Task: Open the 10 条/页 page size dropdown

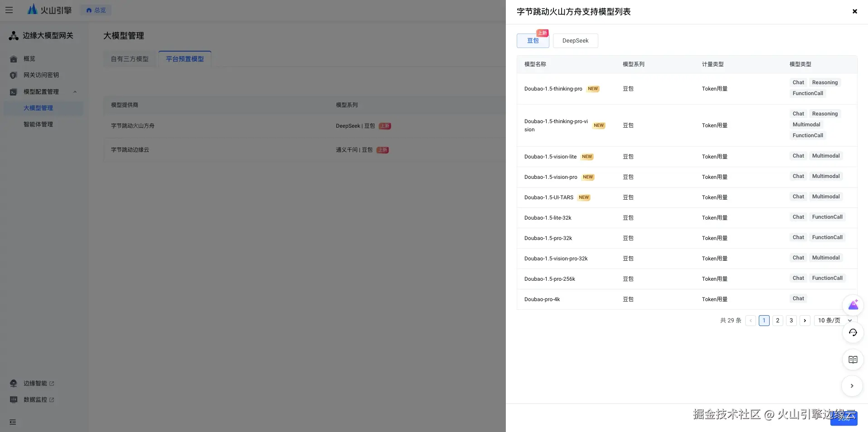Action: [835, 321]
